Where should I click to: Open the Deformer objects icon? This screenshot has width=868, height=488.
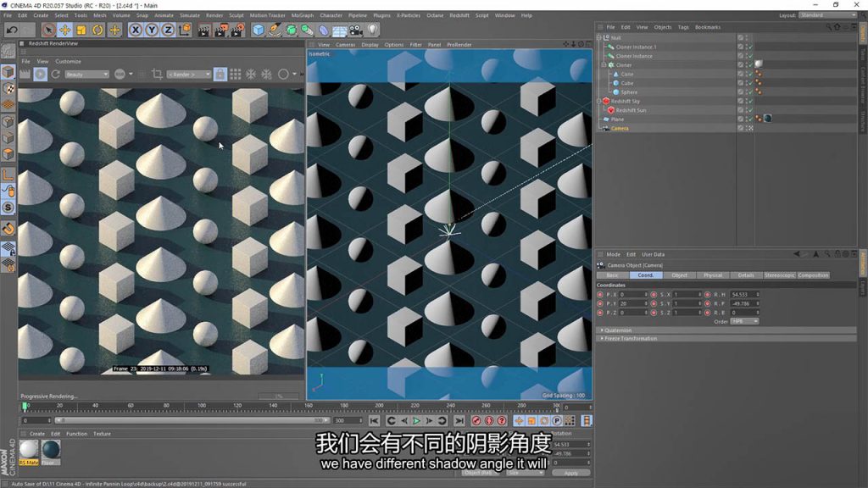pyautogui.click(x=323, y=30)
